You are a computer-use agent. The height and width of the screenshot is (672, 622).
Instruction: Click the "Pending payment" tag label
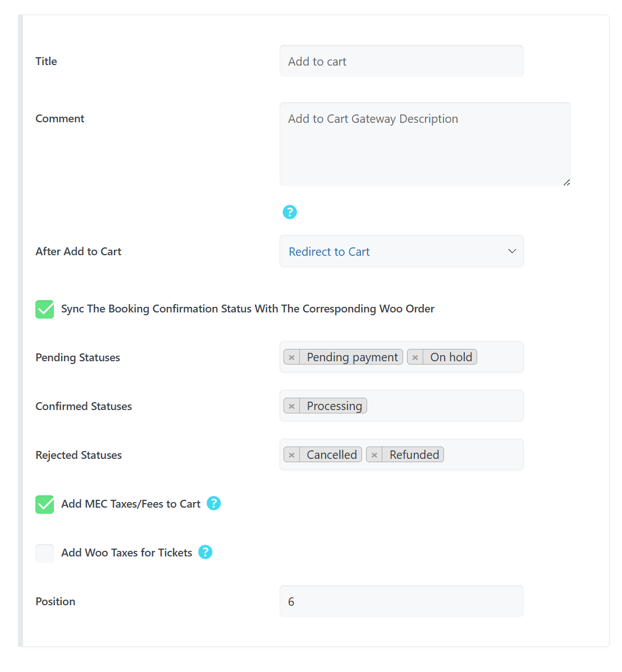click(x=351, y=357)
